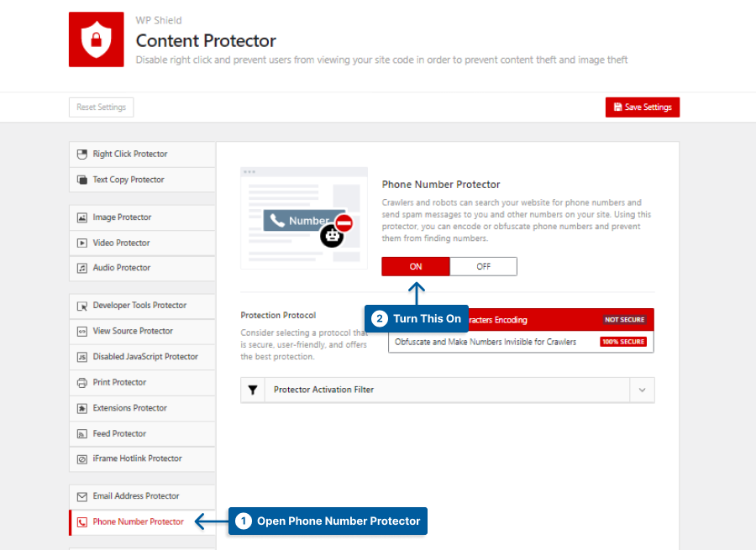Click the Print Protector printer icon
This screenshot has height=550, width=756.
(82, 383)
